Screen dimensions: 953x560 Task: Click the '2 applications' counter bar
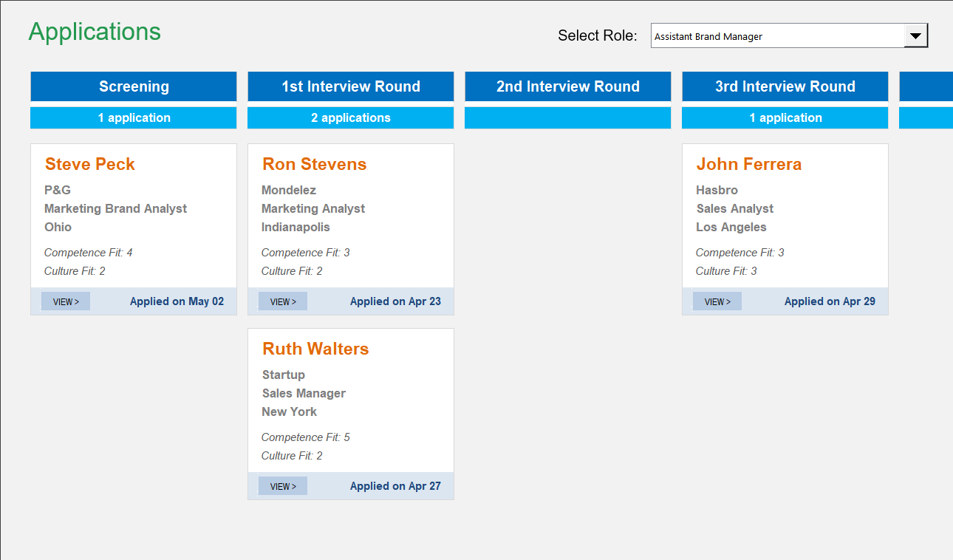coord(350,117)
